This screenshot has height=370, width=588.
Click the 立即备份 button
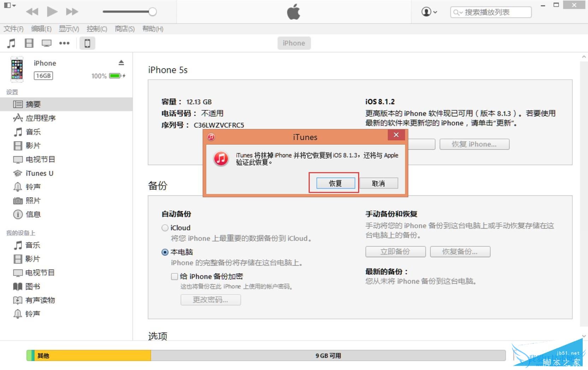tap(395, 251)
